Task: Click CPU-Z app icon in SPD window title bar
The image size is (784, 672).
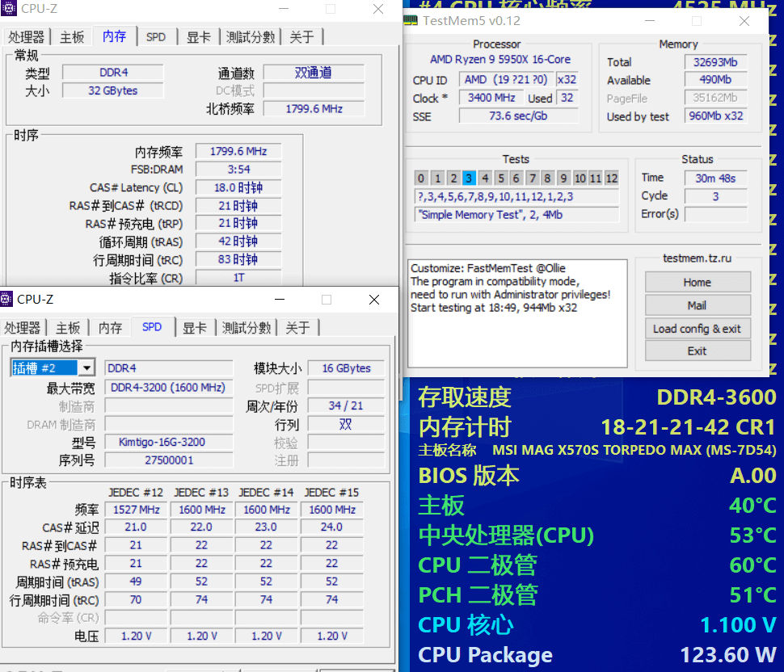Action: pos(8,300)
